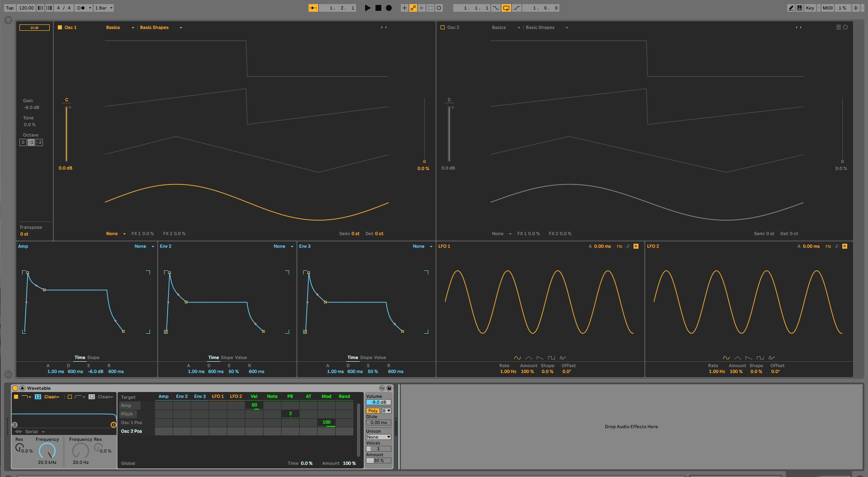Screen dimensions: 868x477
Task: Enable the SUB oscillator
Action: tap(34, 27)
